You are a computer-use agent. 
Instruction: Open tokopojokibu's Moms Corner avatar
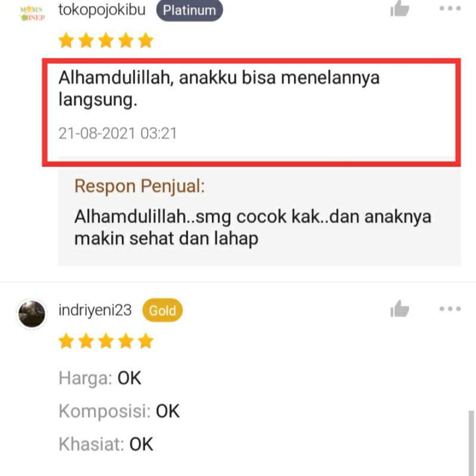(x=32, y=13)
